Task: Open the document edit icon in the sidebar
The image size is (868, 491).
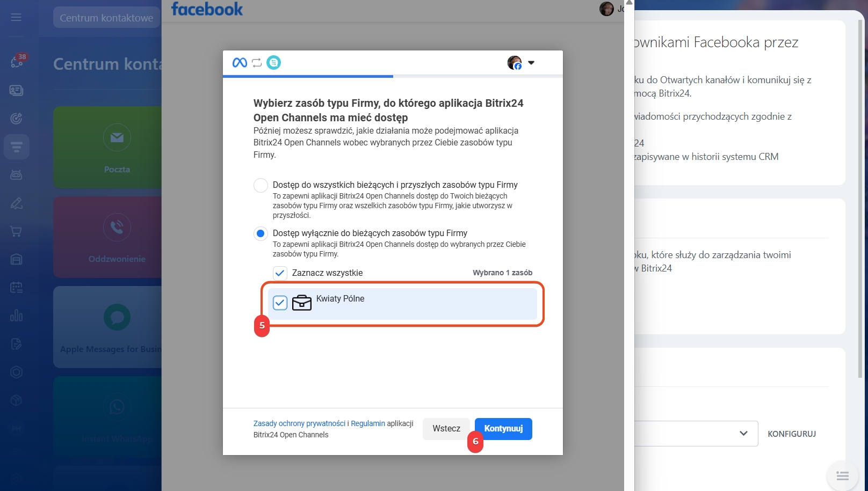Action: 16,344
